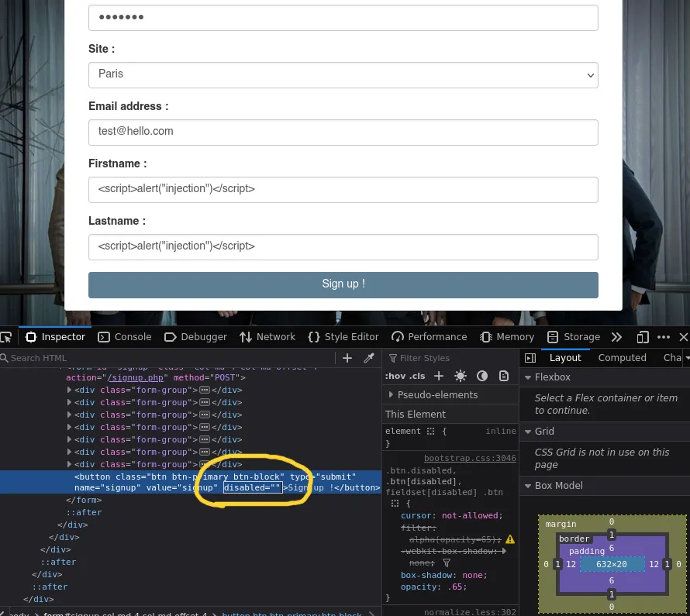The height and width of the screenshot is (616, 690).
Task: Toggle light color scheme simulation
Action: point(461,376)
